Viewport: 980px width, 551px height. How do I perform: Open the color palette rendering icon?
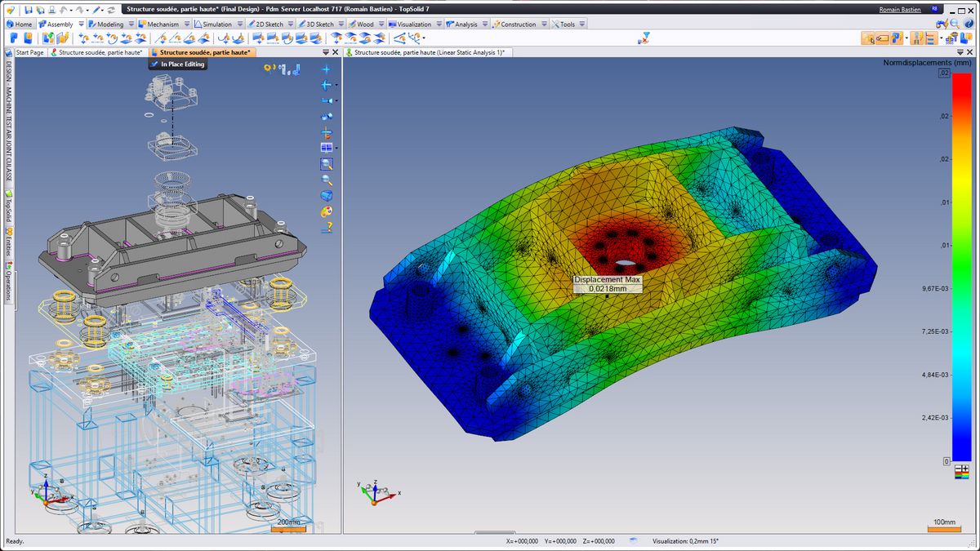tap(327, 211)
